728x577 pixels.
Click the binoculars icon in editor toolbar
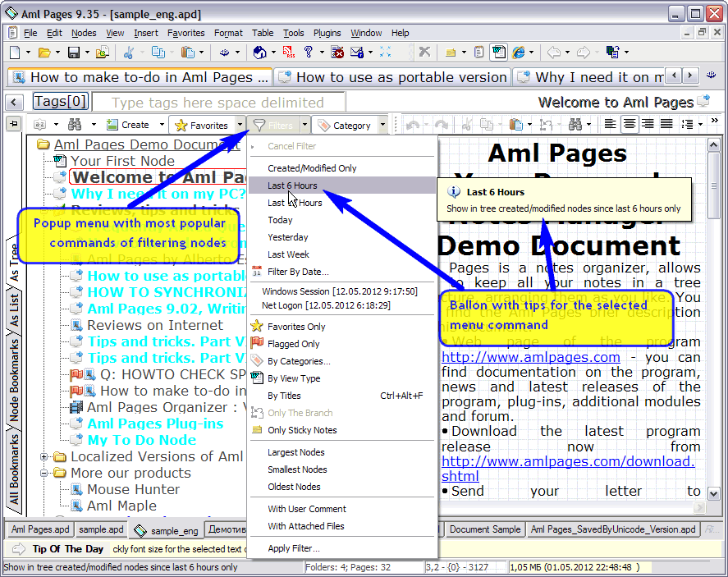[575, 125]
